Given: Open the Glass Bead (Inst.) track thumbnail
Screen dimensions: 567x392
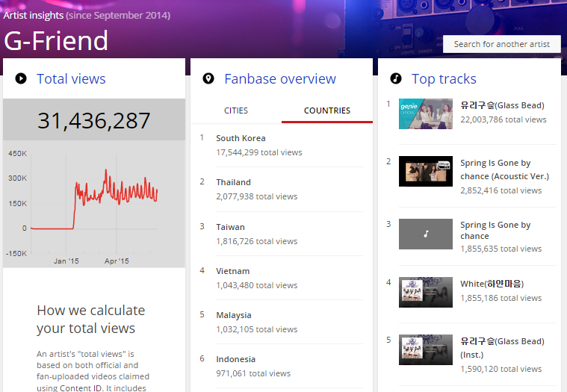Looking at the screenshot, I should 426,349.
